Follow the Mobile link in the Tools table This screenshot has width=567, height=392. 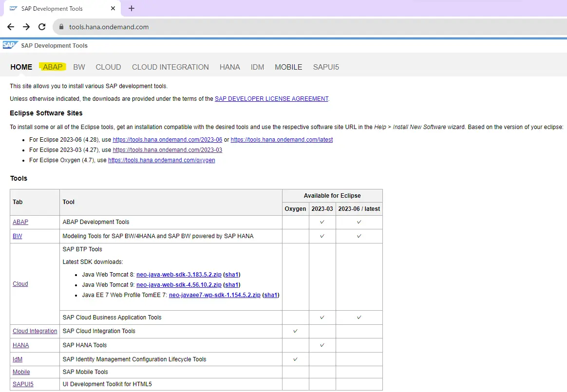click(21, 372)
